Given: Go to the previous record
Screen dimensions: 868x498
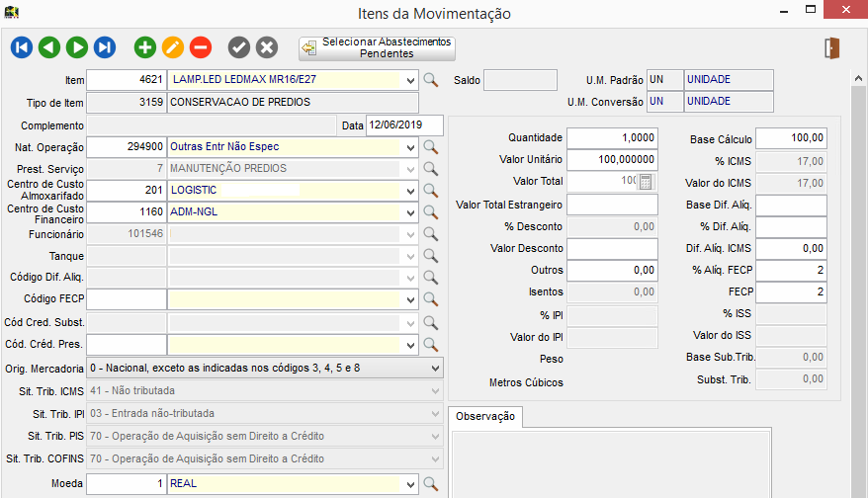Looking at the screenshot, I should point(49,47).
